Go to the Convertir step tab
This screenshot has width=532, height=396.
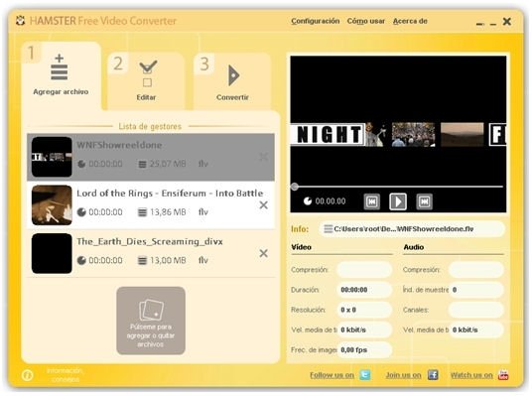(232, 80)
